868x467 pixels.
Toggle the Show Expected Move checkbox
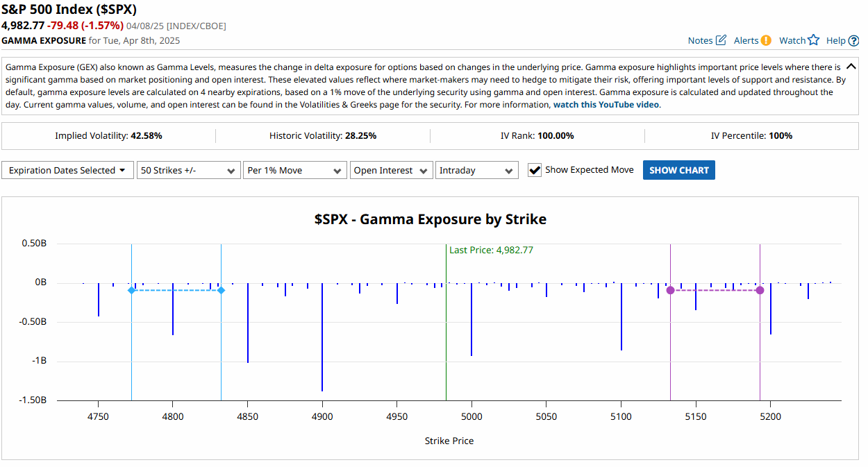click(x=535, y=170)
